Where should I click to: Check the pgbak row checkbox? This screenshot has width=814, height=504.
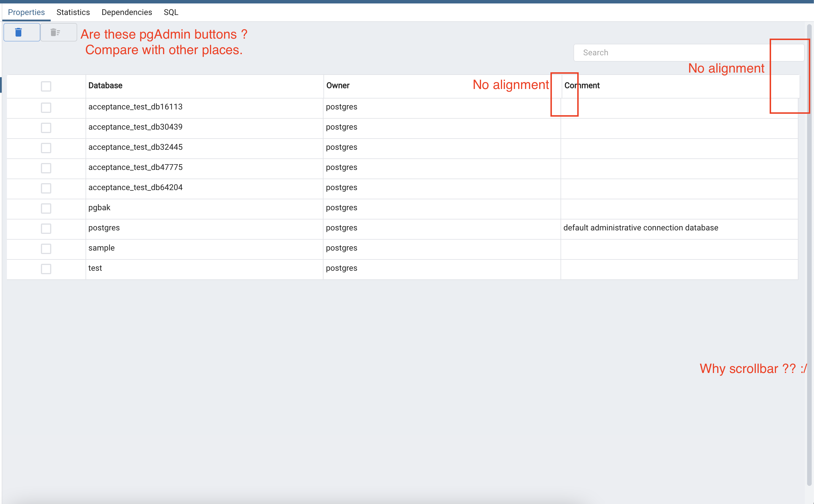tap(46, 208)
